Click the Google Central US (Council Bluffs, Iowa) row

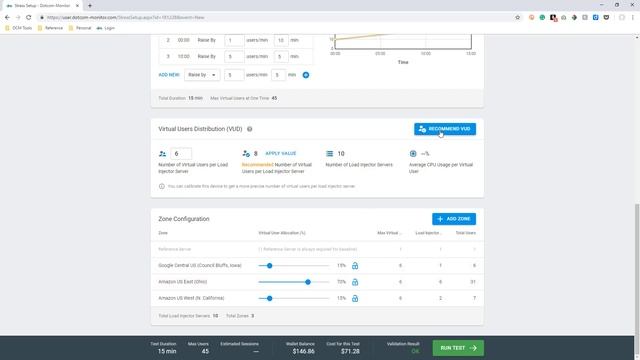(317, 266)
